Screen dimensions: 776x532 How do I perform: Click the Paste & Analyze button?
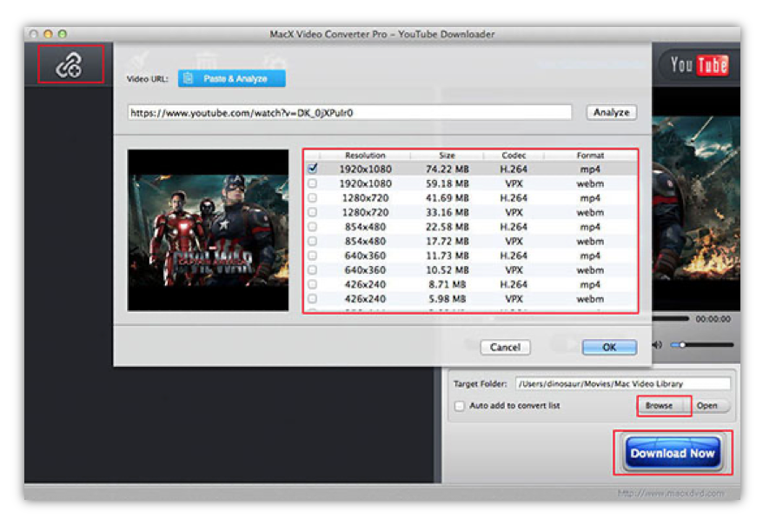pyautogui.click(x=232, y=79)
